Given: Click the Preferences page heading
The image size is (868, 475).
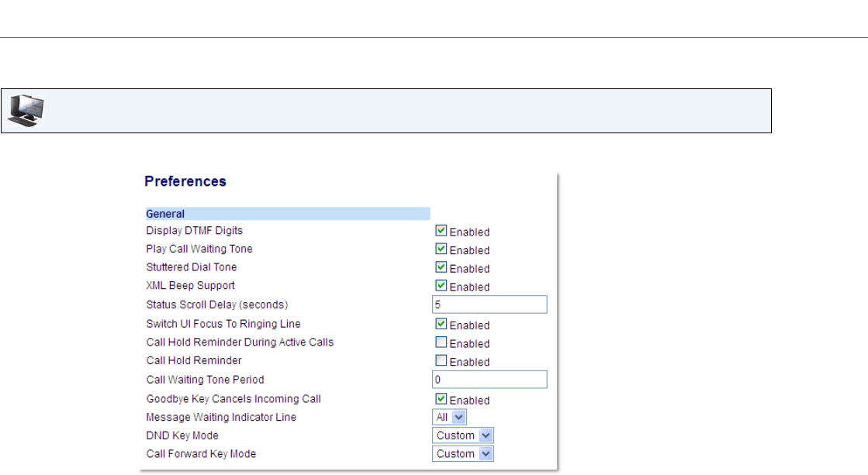Looking at the screenshot, I should [185, 182].
